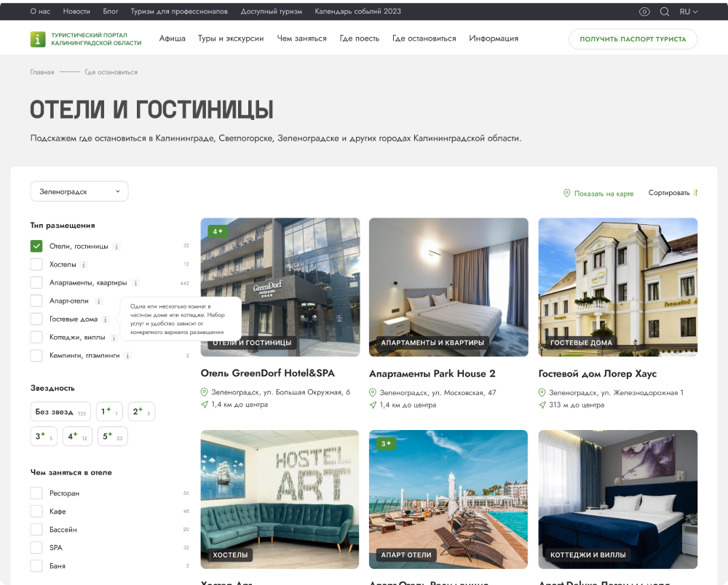The height and width of the screenshot is (585, 728).
Task: Open the Туры и экскурсии menu item
Action: point(231,39)
